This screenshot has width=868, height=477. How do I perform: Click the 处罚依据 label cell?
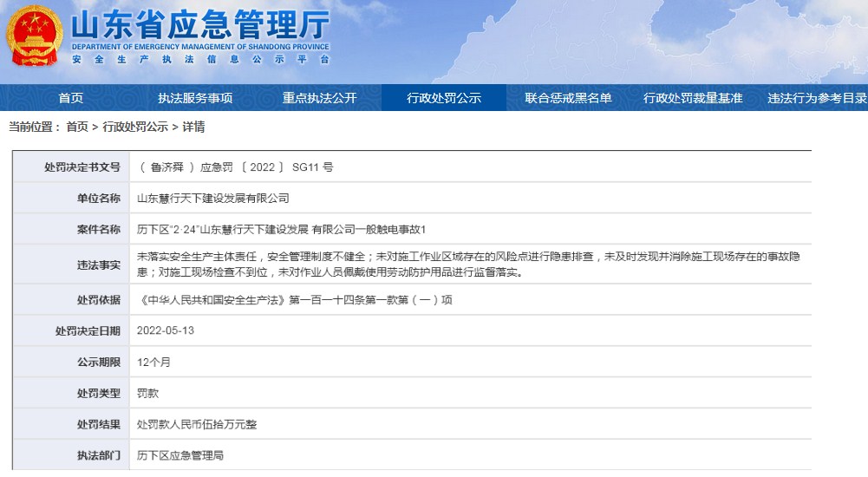pyautogui.click(x=71, y=300)
